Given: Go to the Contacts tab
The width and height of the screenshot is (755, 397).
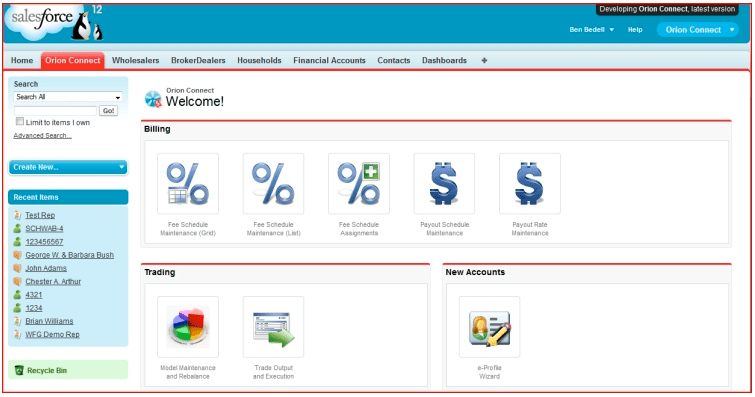Looking at the screenshot, I should (393, 60).
